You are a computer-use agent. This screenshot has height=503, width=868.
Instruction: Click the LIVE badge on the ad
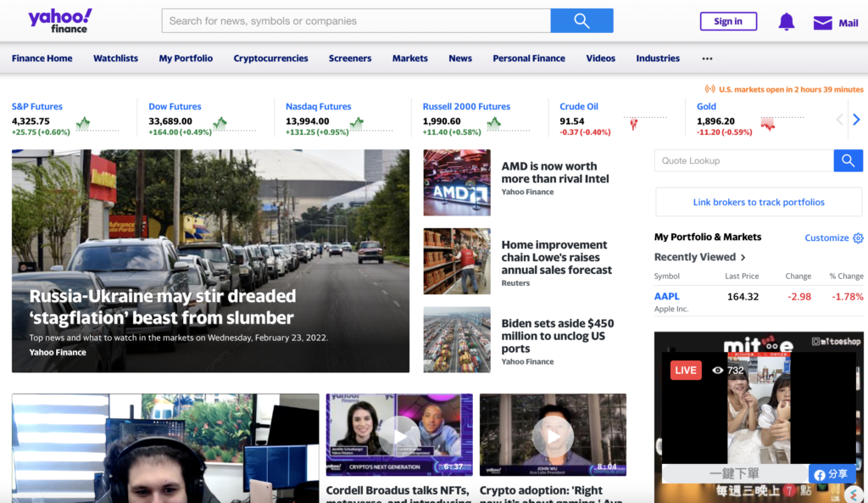tap(685, 370)
